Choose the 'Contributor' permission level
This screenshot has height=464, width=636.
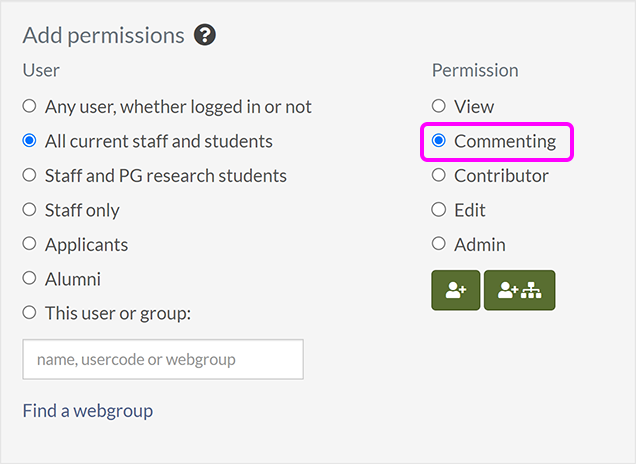coord(439,175)
